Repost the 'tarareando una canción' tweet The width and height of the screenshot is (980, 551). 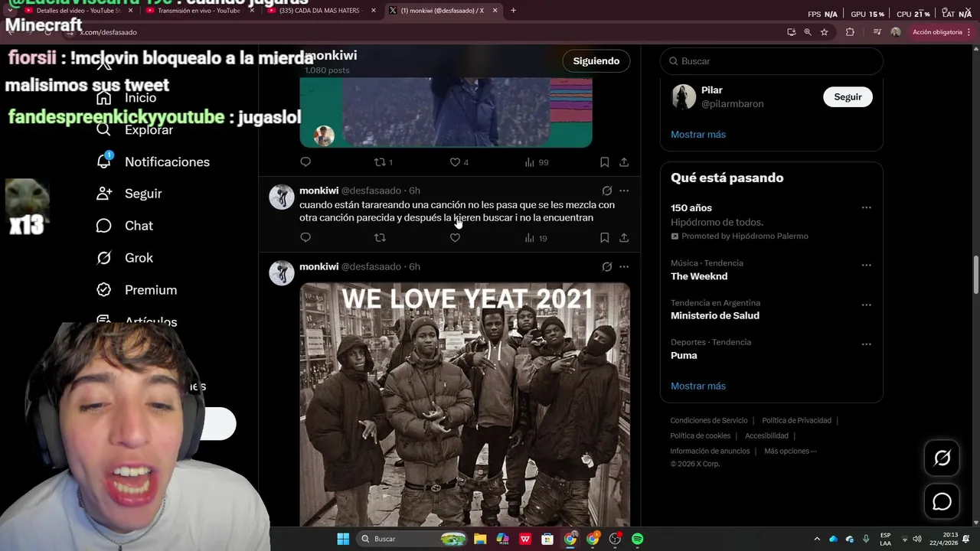pos(380,238)
